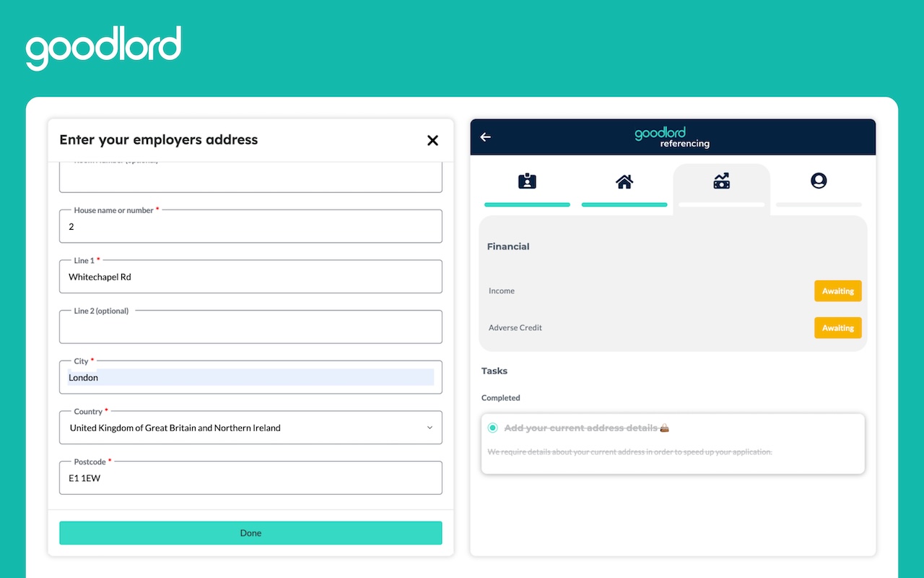Click the House name or number field

[x=250, y=226]
